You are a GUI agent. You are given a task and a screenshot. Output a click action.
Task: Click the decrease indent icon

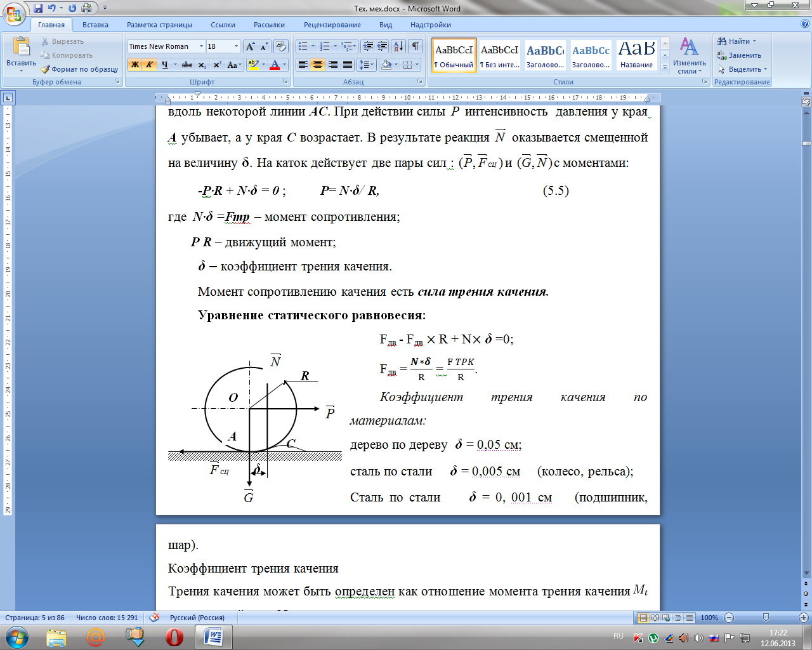[x=368, y=46]
